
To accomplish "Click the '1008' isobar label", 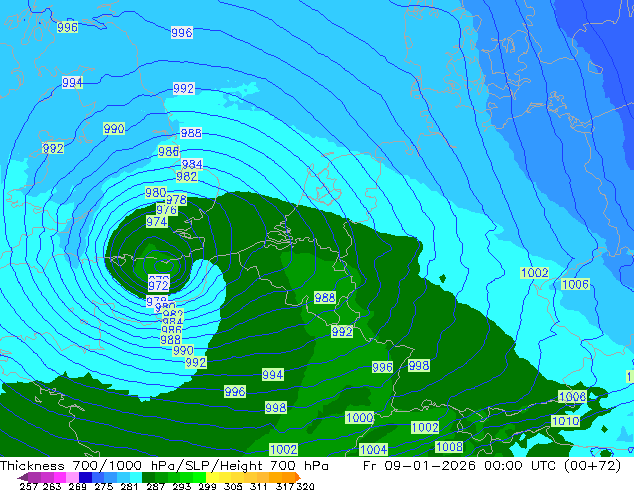I will point(449,447).
